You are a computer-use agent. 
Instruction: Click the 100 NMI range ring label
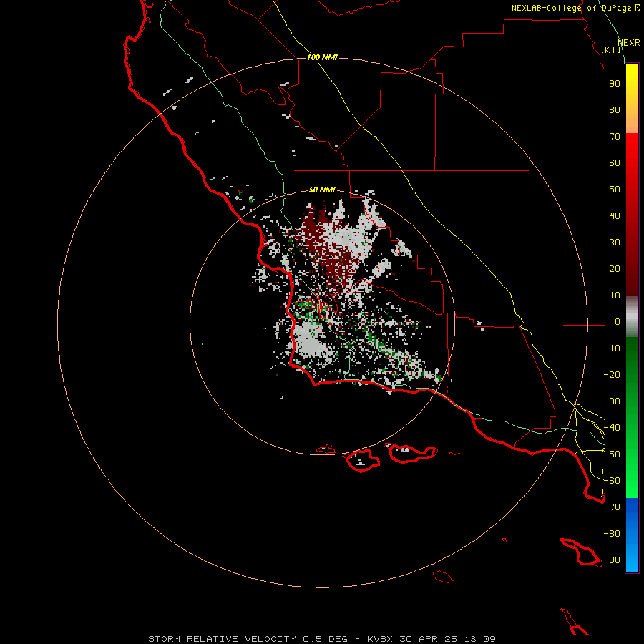[x=322, y=57]
